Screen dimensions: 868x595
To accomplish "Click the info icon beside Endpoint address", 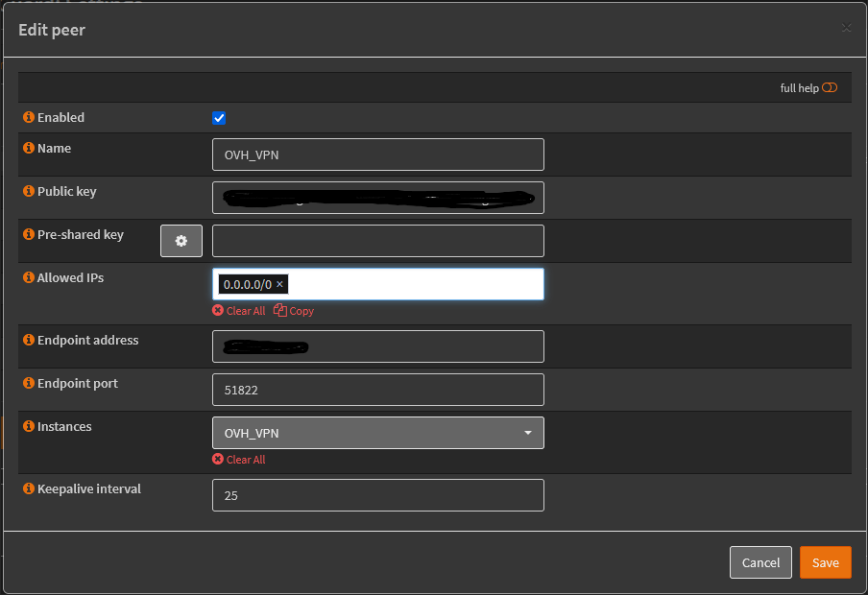I will (29, 341).
